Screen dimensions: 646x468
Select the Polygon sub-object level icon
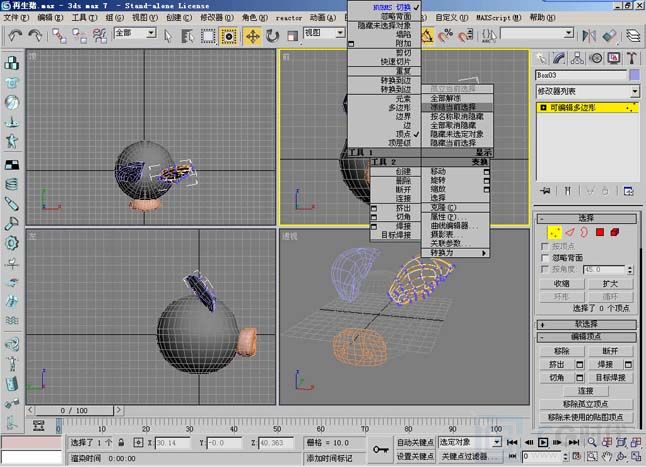tap(600, 233)
